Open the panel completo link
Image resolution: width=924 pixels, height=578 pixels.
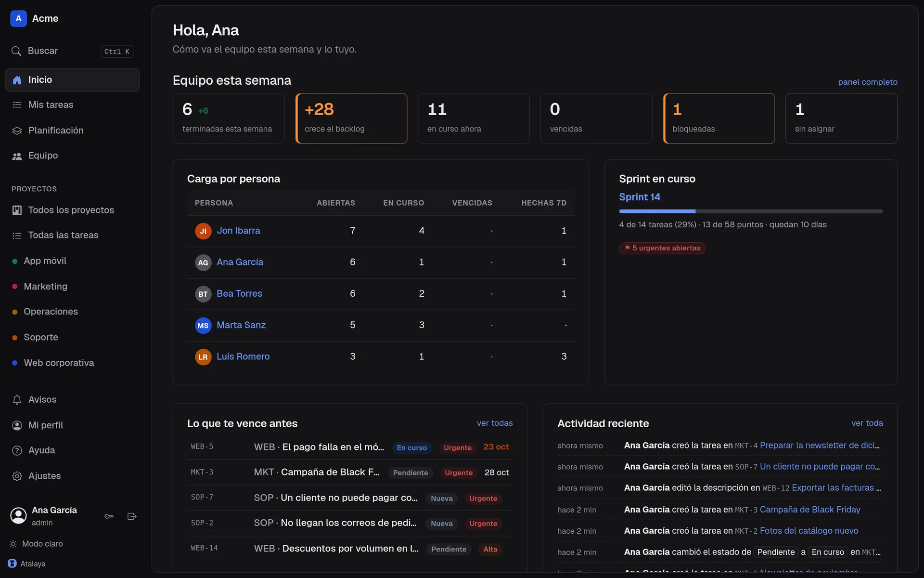pos(867,82)
